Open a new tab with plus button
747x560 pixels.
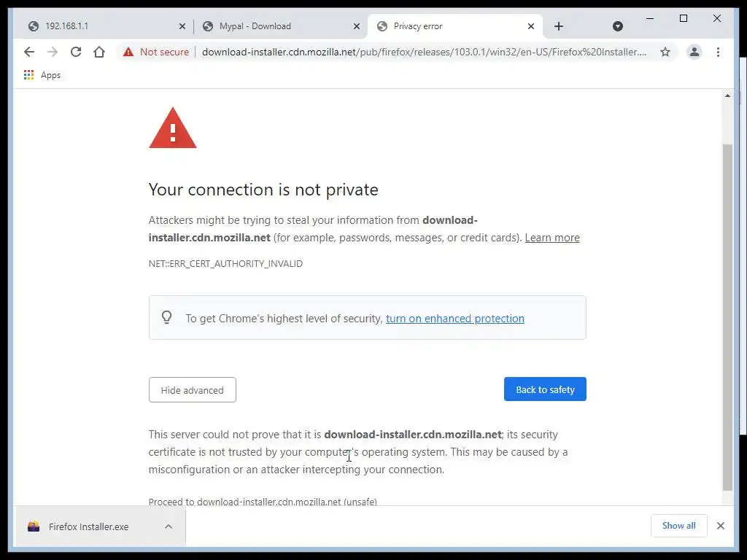(x=559, y=26)
